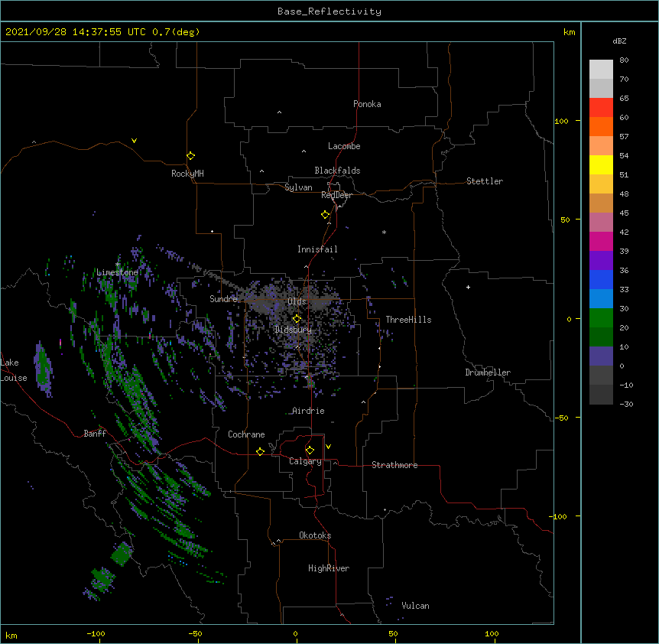Select the yellow diamond marker between Olds and Didsbury
The width and height of the screenshot is (659, 644).
(x=297, y=319)
